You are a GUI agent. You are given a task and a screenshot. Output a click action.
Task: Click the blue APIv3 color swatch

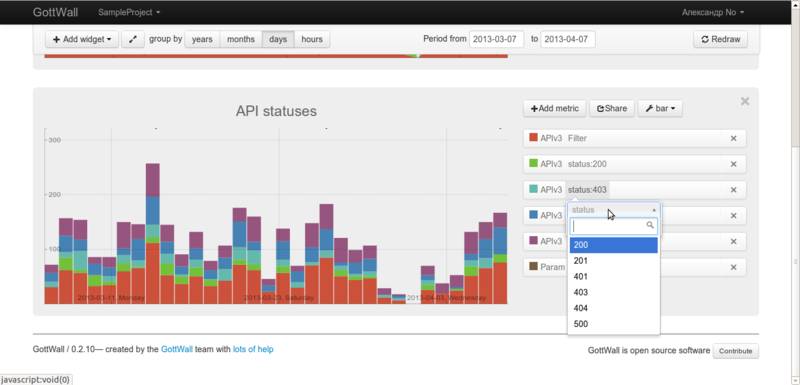[534, 215]
